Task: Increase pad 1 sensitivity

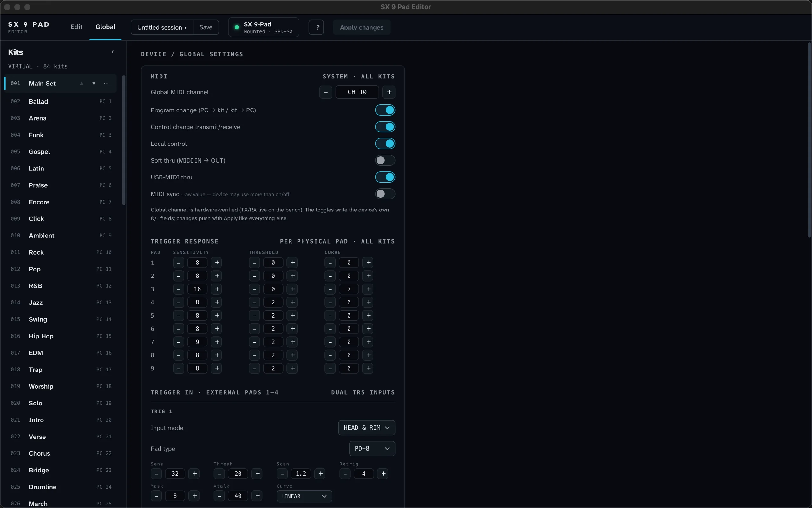Action: coord(217,262)
